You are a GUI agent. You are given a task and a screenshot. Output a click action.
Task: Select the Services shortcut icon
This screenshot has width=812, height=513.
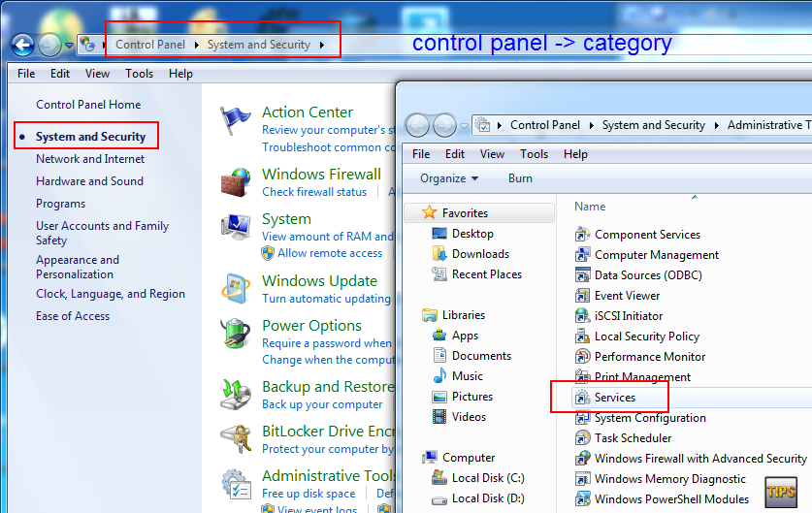pos(583,398)
